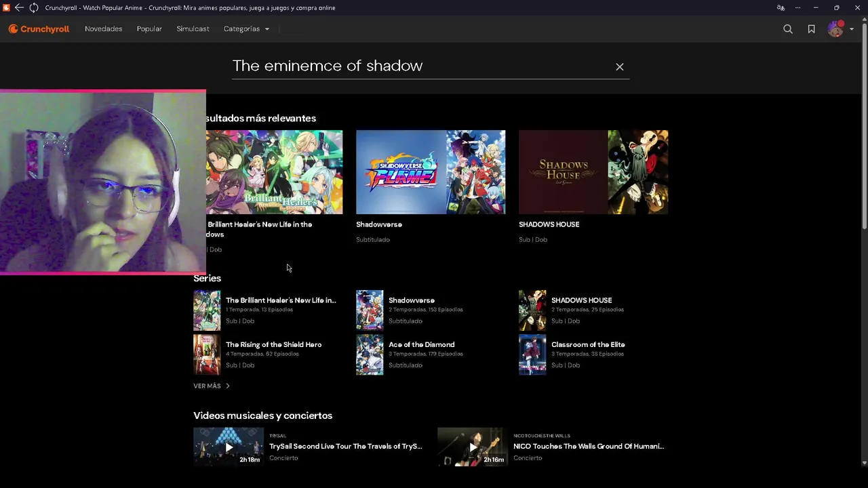Click '3 Temporadas, 179 Episodios' text
The width and height of the screenshot is (868, 488).
pyautogui.click(x=426, y=354)
